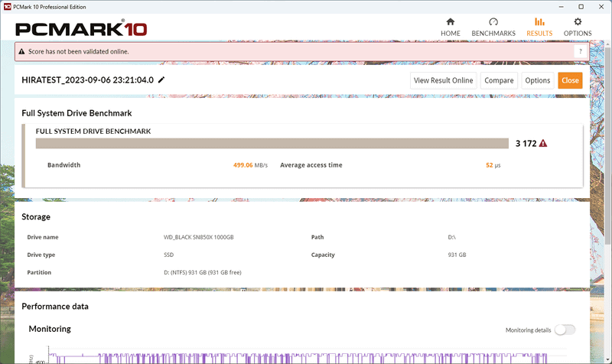This screenshot has width=612, height=364.
Task: Click the PCMark app icon in title bar
Action: coord(7,7)
